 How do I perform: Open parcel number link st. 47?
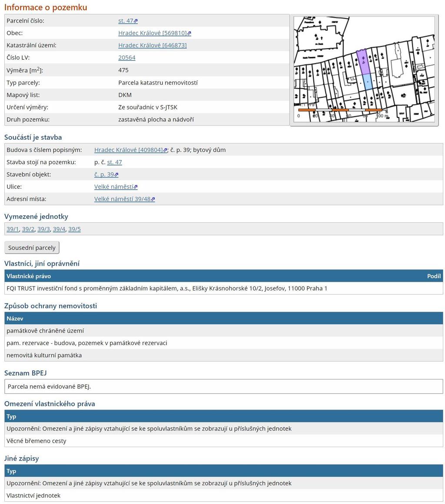coord(126,21)
